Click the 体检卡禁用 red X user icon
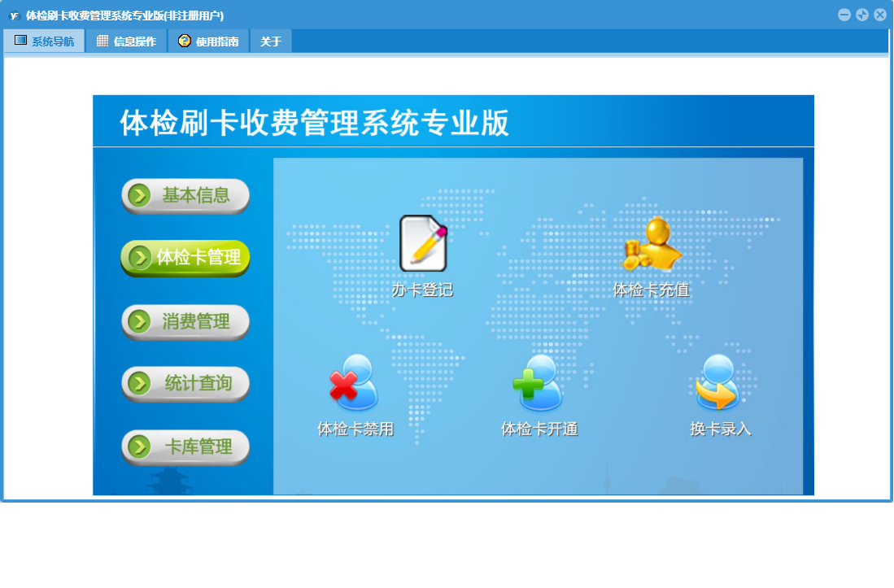The width and height of the screenshot is (894, 588). click(355, 383)
